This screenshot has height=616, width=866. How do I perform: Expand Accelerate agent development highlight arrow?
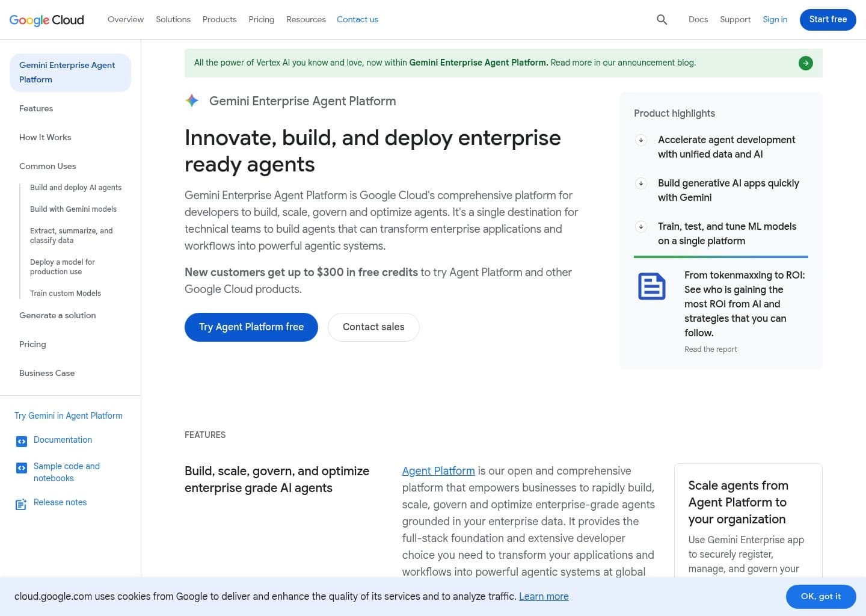(x=641, y=140)
